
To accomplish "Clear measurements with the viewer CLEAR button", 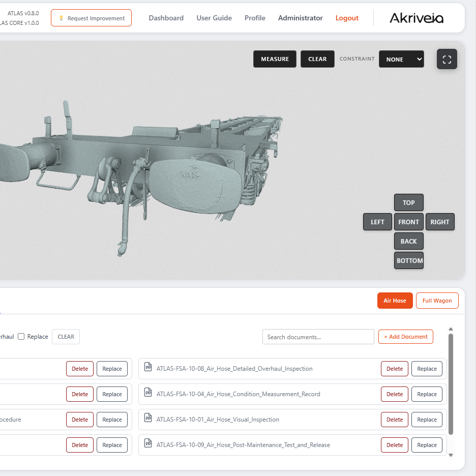I will click(317, 59).
